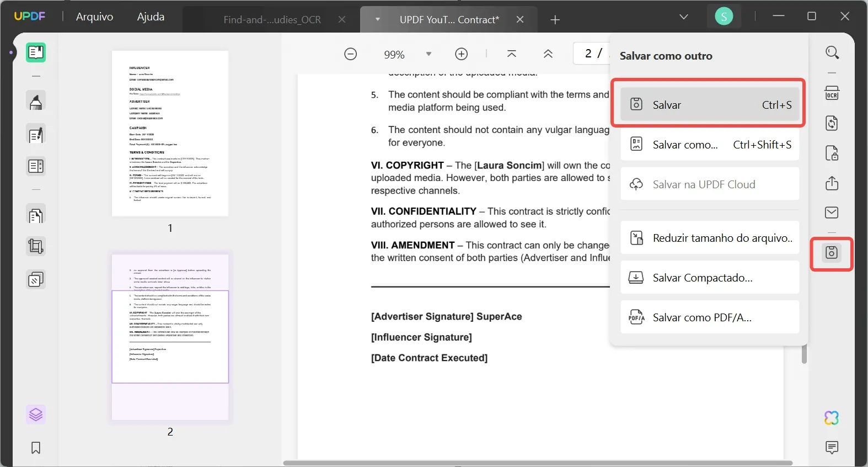Choose Salvar como... option
This screenshot has height=467, width=868.
(x=710, y=145)
